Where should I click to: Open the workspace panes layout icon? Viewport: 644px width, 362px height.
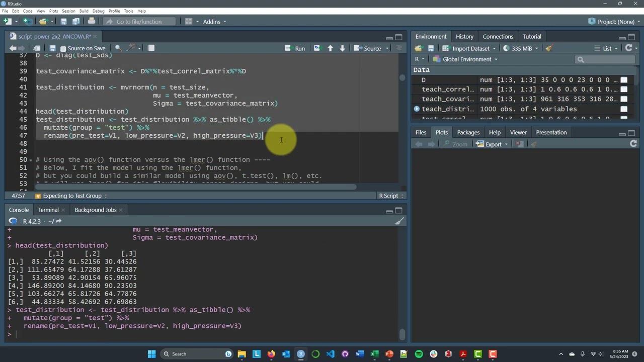(x=189, y=22)
